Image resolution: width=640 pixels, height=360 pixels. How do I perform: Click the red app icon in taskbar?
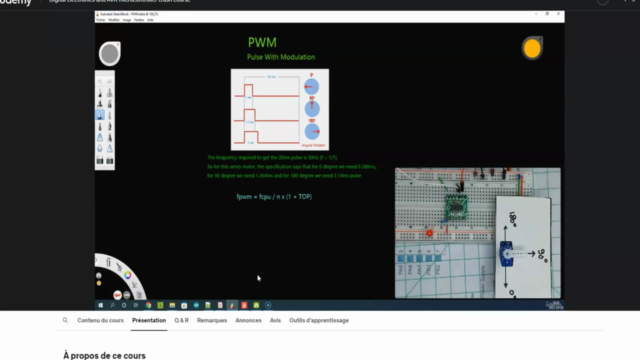[x=244, y=305]
